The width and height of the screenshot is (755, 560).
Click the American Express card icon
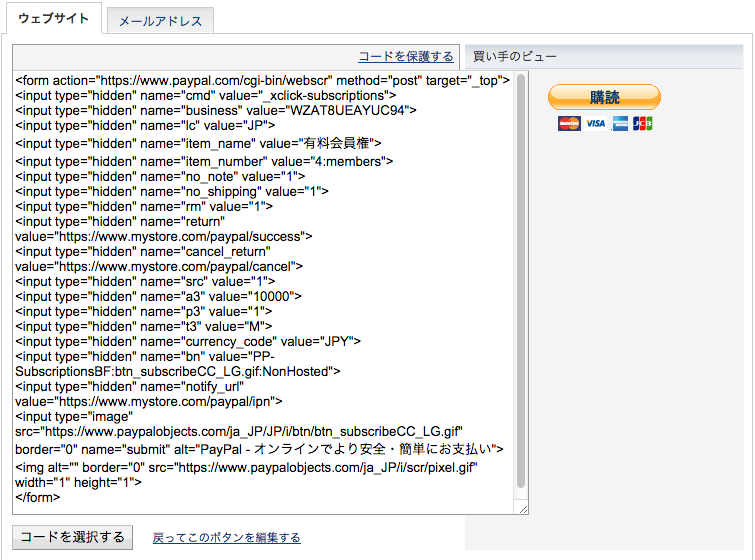coord(620,124)
